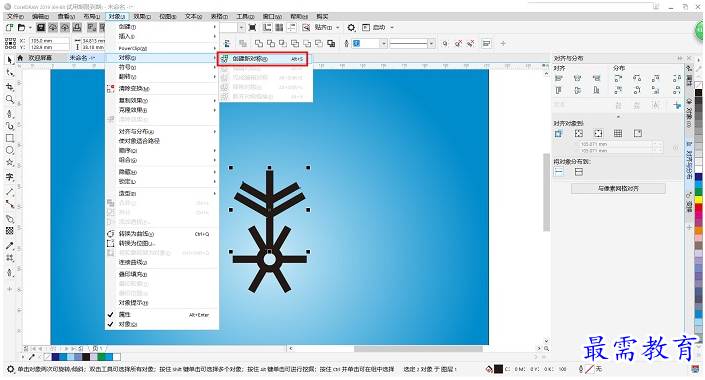
Task: Set align to Grid option
Action: click(x=618, y=133)
